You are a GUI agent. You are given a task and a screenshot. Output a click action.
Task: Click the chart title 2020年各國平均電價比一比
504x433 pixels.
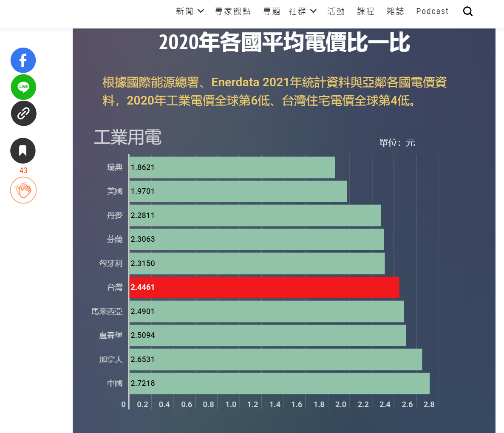tap(284, 42)
